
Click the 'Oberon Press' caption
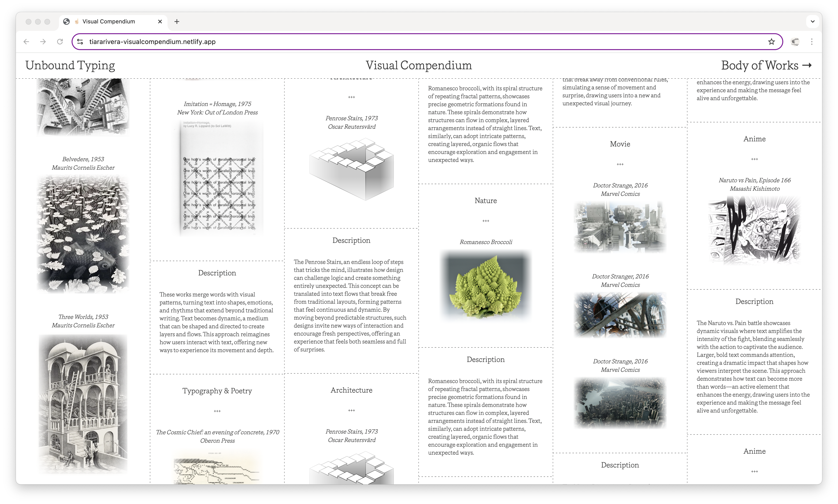point(217,441)
